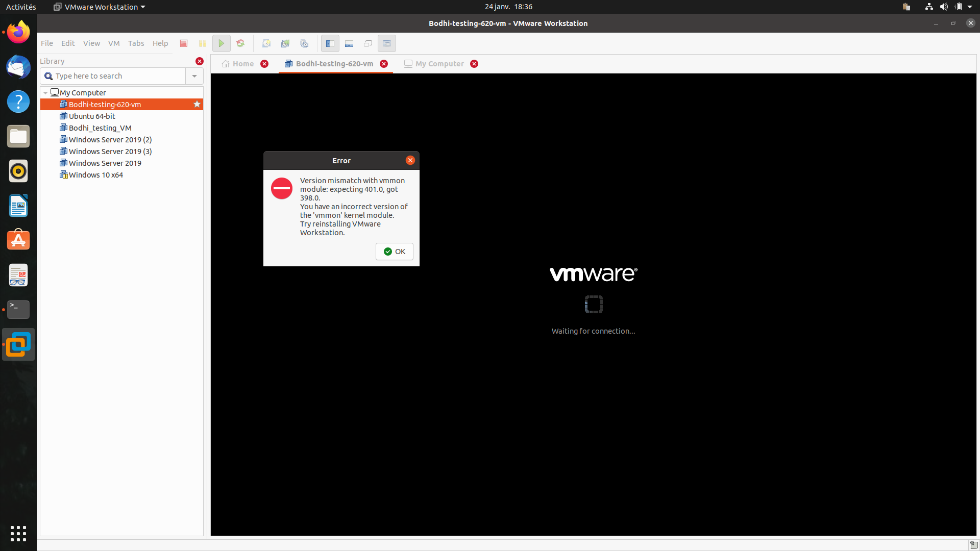Click Activités in the top bar
Screen dimensions: 980x551
(21, 7)
